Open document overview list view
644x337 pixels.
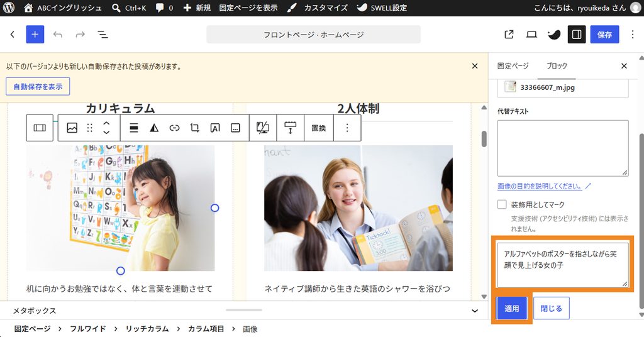[x=103, y=35]
